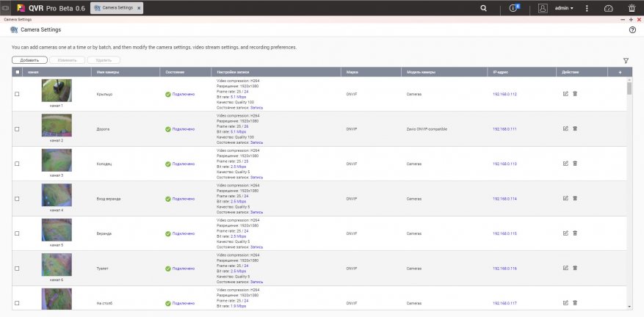Image resolution: width=644 pixels, height=317 pixels.
Task: Edit the camera at 192.168.0.117
Action: [565, 302]
